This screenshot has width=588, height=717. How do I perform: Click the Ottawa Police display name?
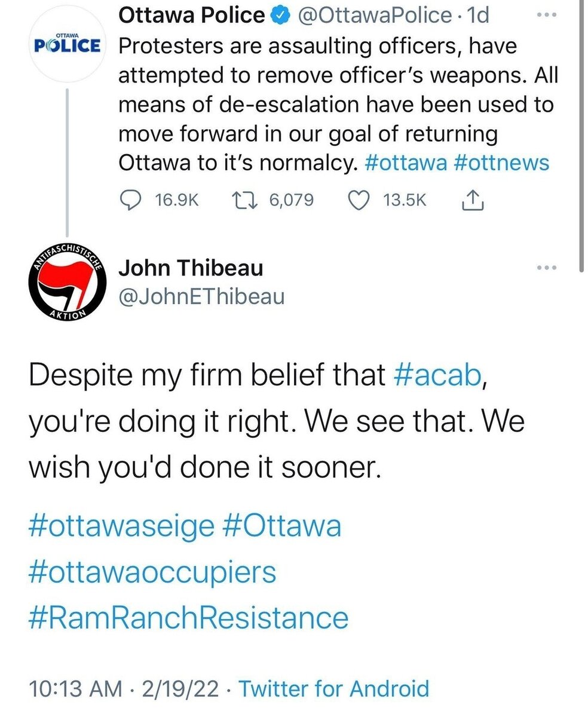[x=191, y=16]
